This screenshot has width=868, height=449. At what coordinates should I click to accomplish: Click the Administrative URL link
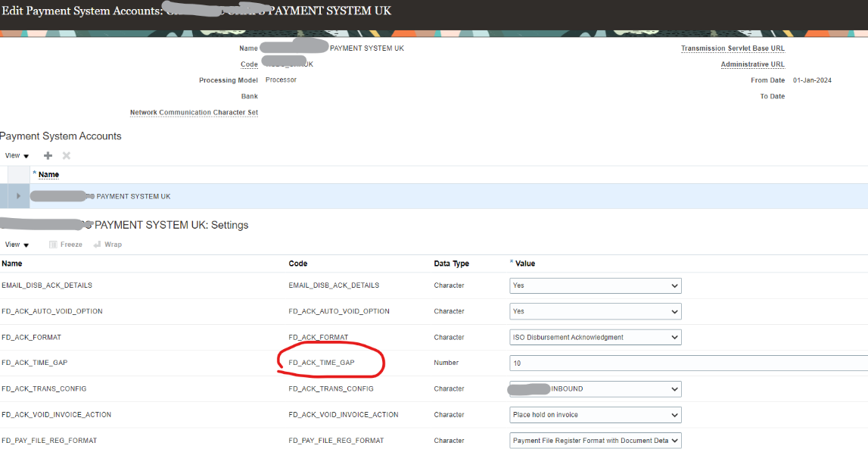(x=752, y=64)
